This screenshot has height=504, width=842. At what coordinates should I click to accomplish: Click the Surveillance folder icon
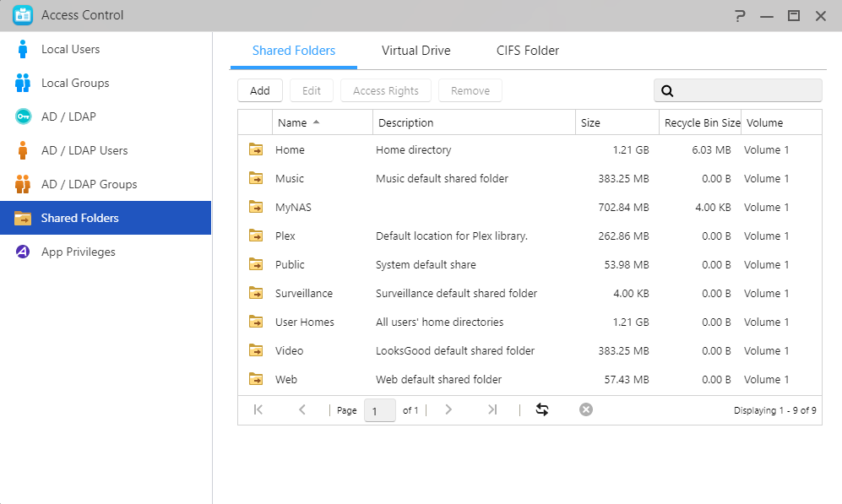(256, 293)
